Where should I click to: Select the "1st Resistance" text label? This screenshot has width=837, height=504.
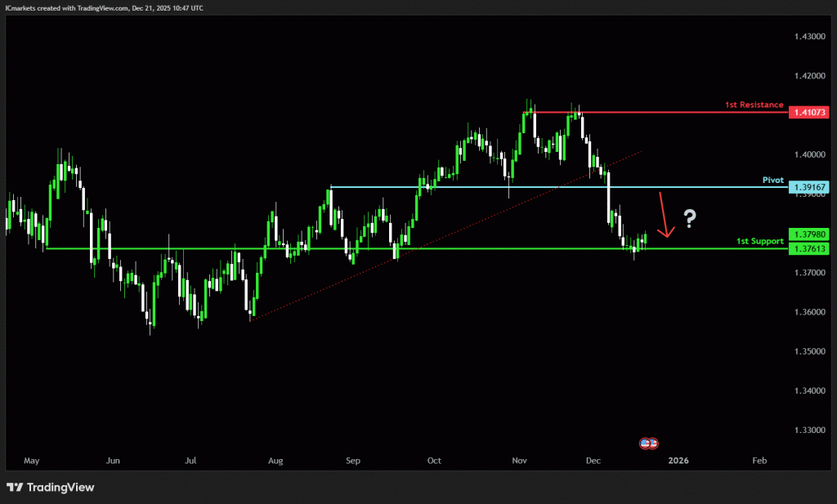tap(754, 105)
